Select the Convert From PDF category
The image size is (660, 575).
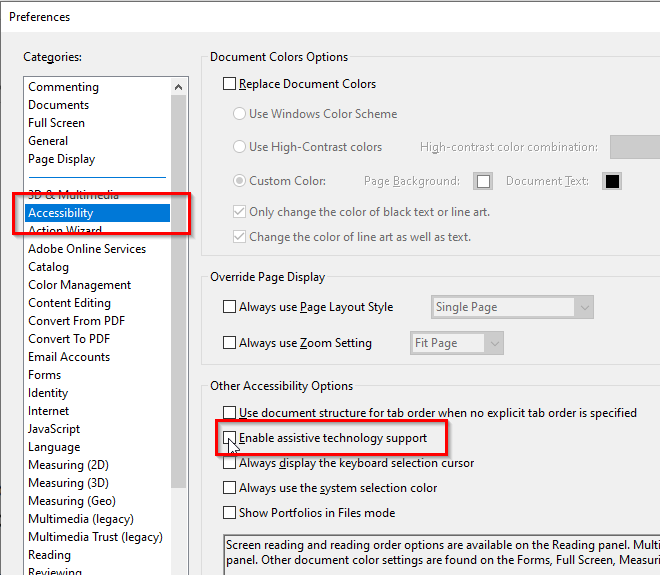pyautogui.click(x=77, y=321)
